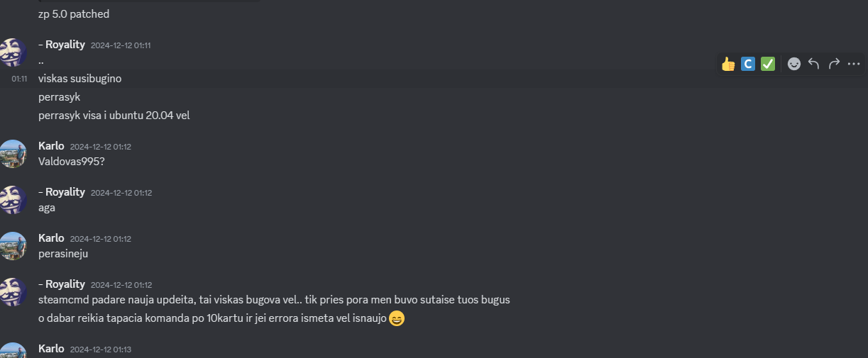The height and width of the screenshot is (358, 868).
Task: Click the 2024-12-12 01:13 timestamp by Karlo
Action: click(101, 349)
